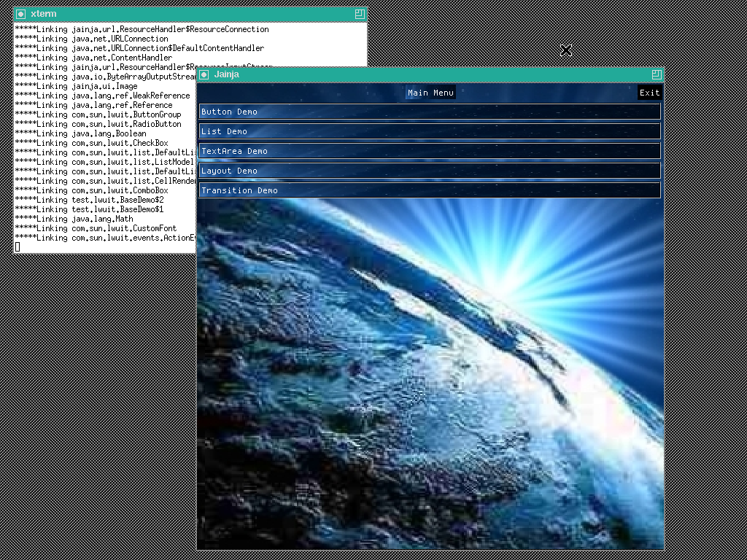The width and height of the screenshot is (747, 560).
Task: Open the xterm window menu icon
Action: pos(20,15)
